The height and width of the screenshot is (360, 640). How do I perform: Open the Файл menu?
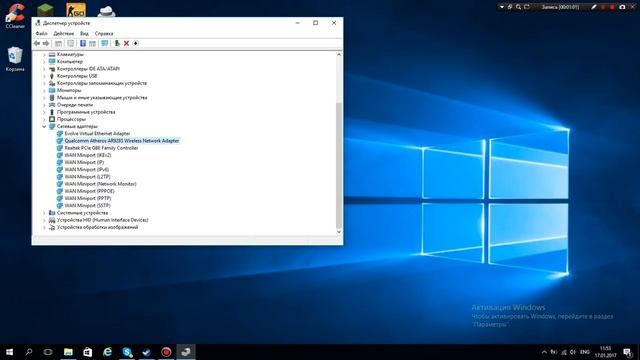coord(41,33)
